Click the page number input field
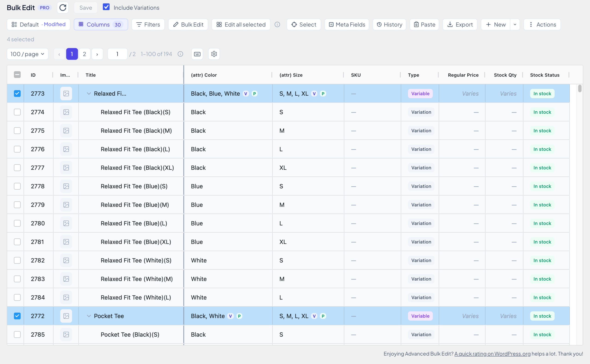 pyautogui.click(x=118, y=54)
